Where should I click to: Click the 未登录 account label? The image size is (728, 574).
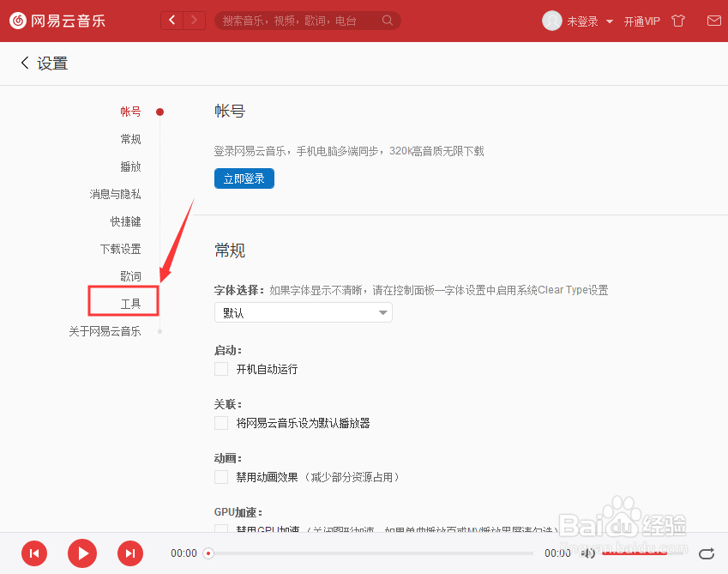(x=583, y=21)
